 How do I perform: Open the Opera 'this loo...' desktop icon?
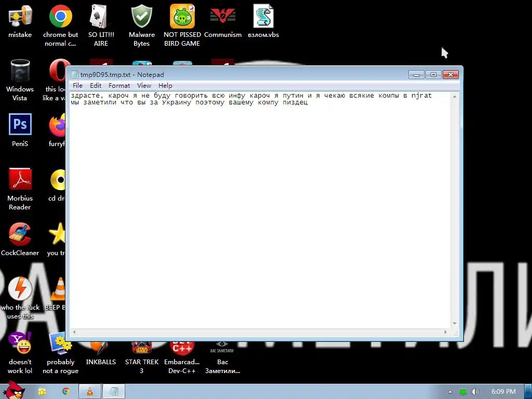(x=56, y=80)
